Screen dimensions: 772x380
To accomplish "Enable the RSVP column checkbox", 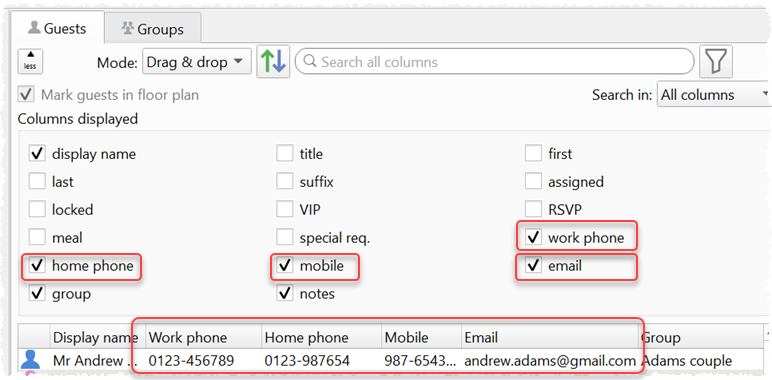I will pyautogui.click(x=533, y=210).
